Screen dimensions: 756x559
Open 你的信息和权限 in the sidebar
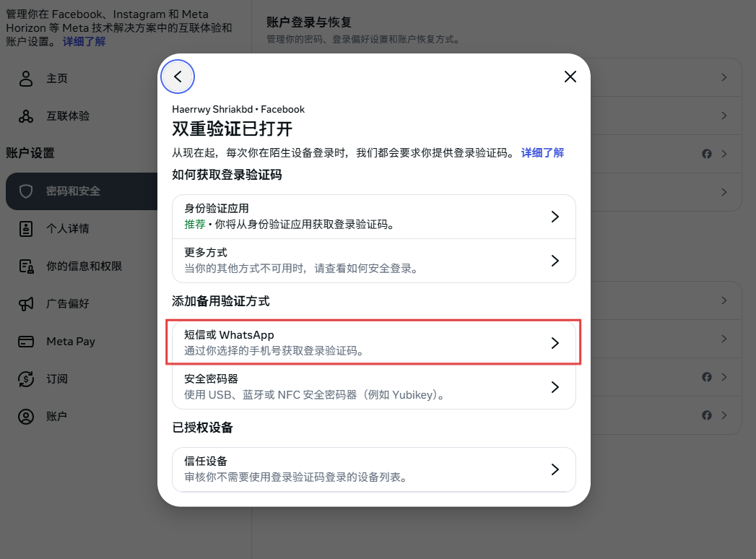pos(82,266)
